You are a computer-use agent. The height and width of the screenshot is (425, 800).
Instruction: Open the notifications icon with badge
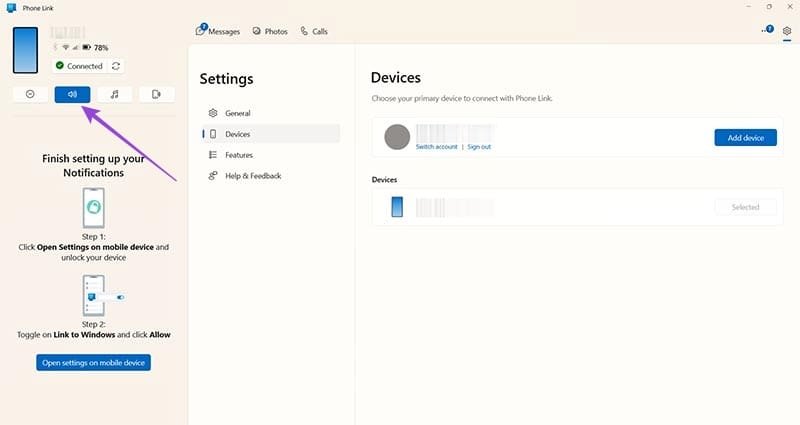(767, 30)
